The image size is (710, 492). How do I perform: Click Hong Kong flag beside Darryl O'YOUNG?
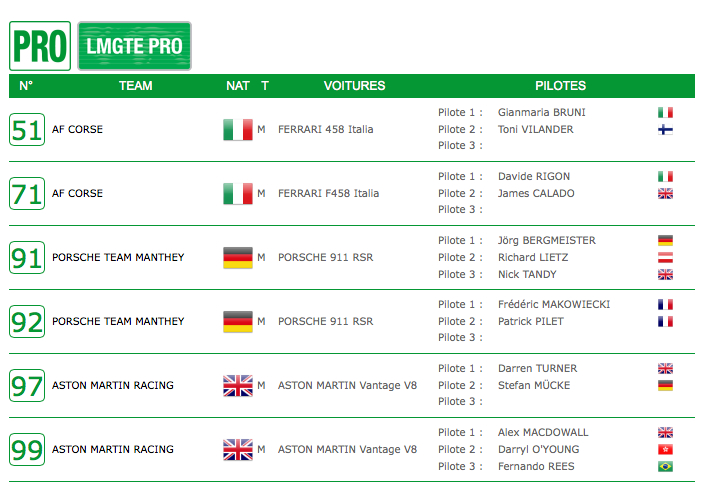click(x=665, y=449)
